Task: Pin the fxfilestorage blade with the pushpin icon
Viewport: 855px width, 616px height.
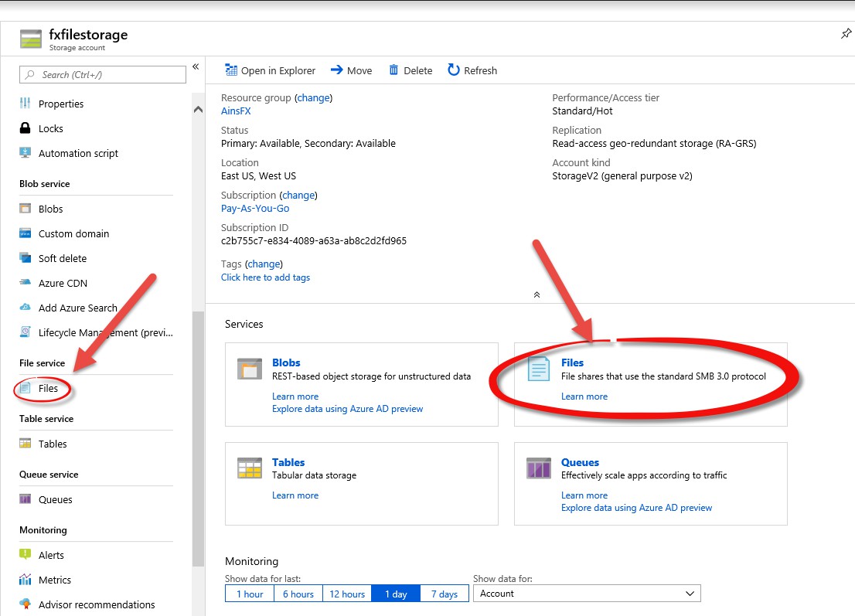Action: (846, 34)
